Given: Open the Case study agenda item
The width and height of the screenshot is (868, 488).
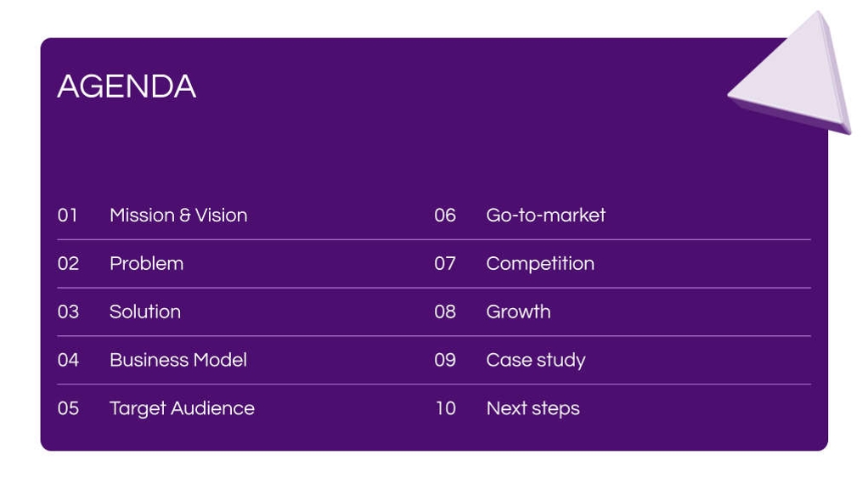Looking at the screenshot, I should point(536,360).
